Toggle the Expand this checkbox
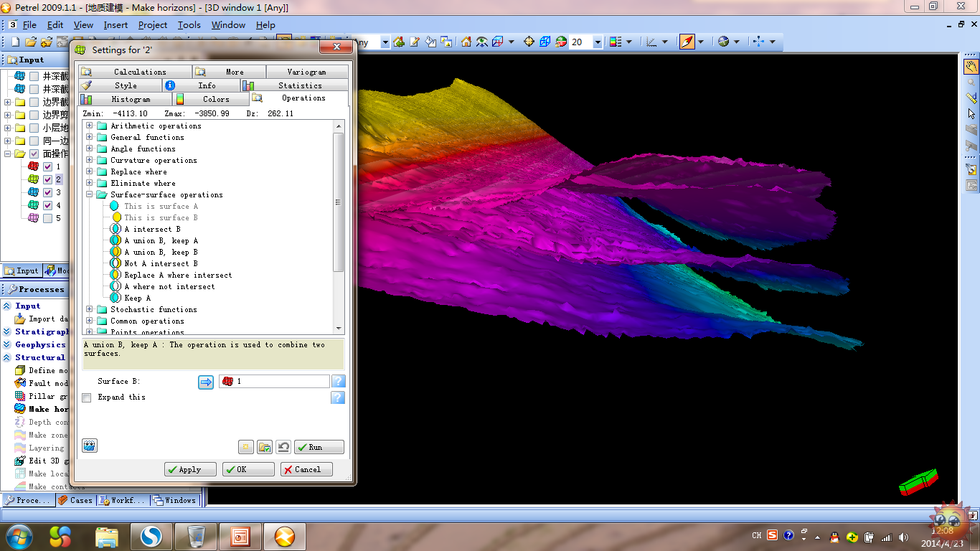Screen dimensions: 980x551 pos(87,397)
